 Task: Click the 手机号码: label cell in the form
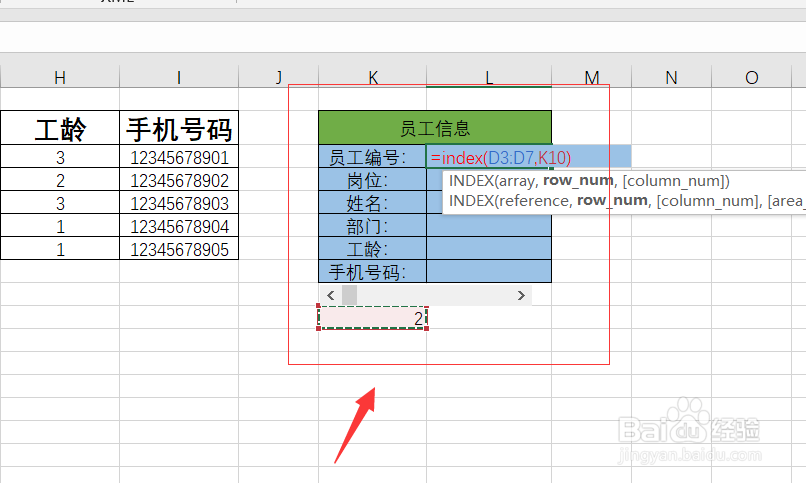[373, 271]
